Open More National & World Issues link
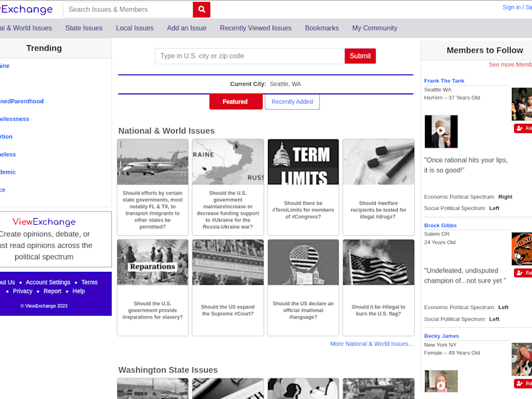The width and height of the screenshot is (532, 399). [x=372, y=344]
